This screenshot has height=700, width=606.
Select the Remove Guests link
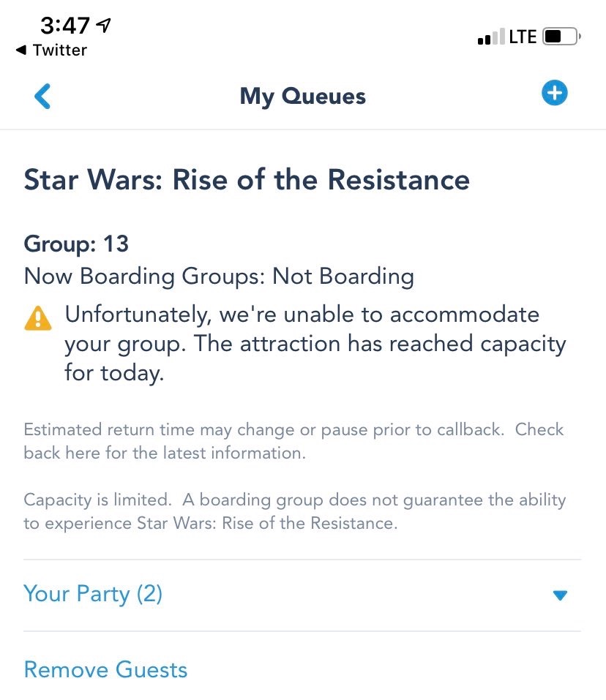pos(105,669)
